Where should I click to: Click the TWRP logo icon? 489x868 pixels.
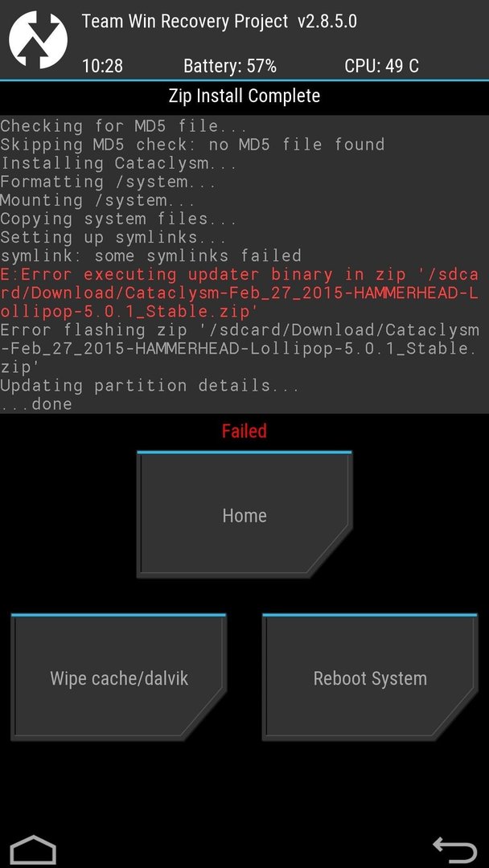pyautogui.click(x=39, y=40)
